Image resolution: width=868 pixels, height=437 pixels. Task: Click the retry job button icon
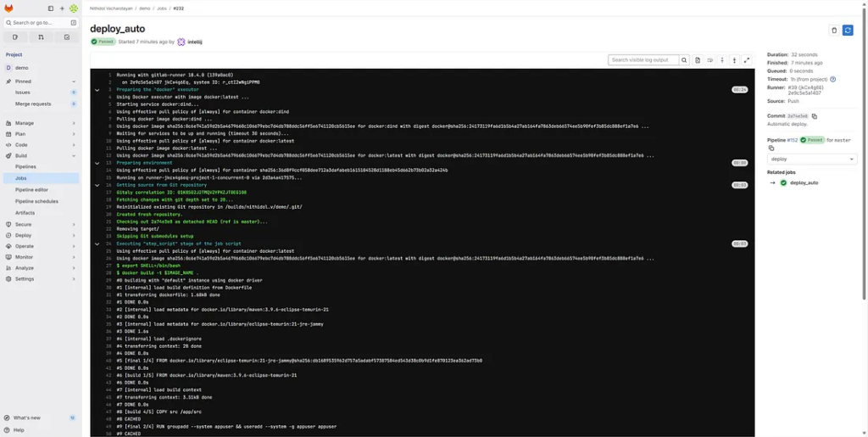[x=848, y=30]
